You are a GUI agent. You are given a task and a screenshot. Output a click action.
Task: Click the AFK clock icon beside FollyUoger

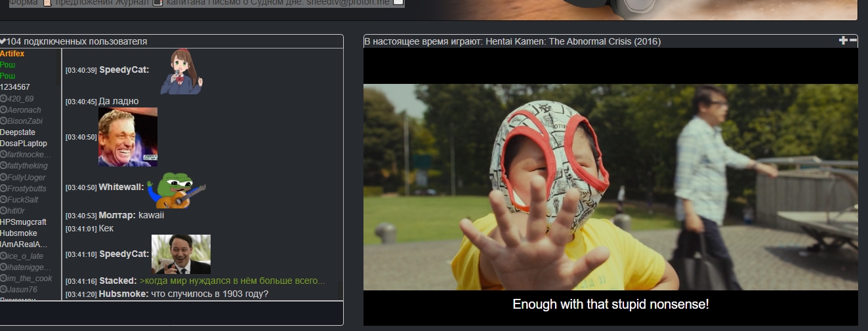[x=3, y=177]
